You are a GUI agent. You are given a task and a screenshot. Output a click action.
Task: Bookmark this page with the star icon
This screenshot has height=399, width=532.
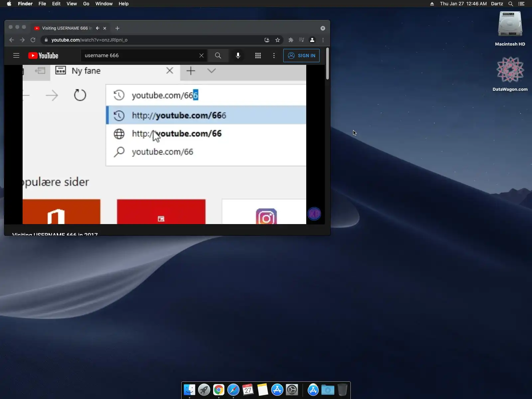pyautogui.click(x=278, y=40)
